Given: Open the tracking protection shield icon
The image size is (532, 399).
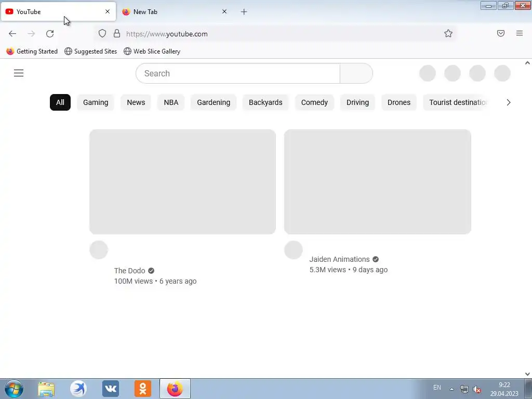Looking at the screenshot, I should 102,33.
